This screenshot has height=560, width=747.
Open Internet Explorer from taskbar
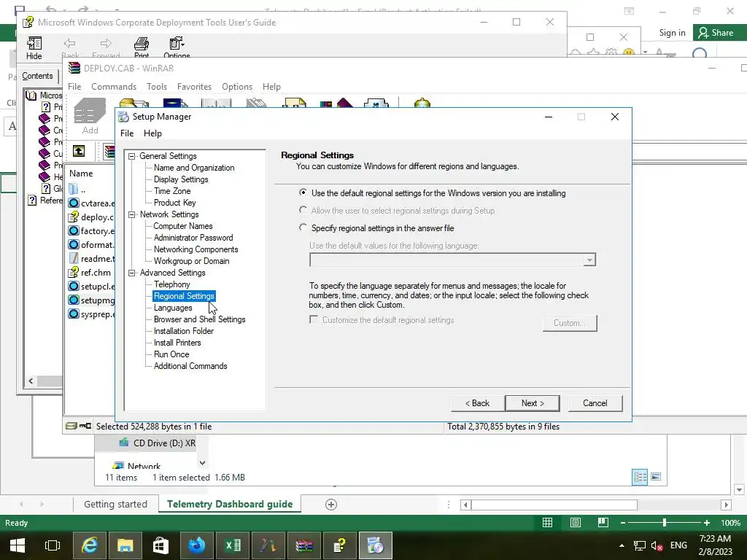click(x=90, y=545)
